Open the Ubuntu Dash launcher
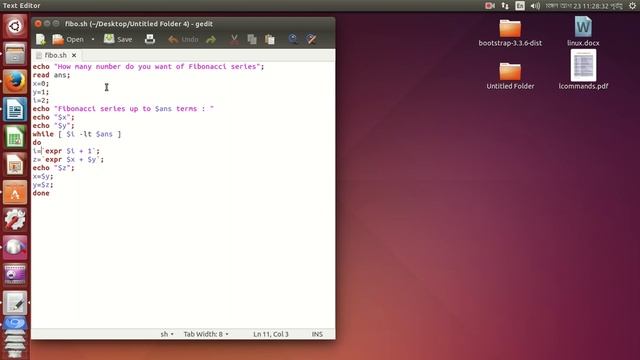Image resolution: width=640 pixels, height=360 pixels. point(15,27)
